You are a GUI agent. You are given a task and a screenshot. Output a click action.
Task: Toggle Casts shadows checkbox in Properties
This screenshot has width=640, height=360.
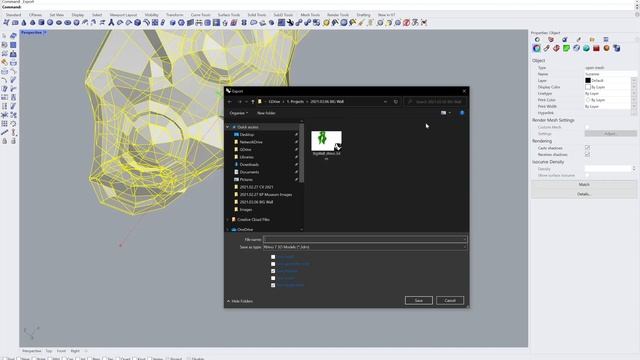(587, 148)
